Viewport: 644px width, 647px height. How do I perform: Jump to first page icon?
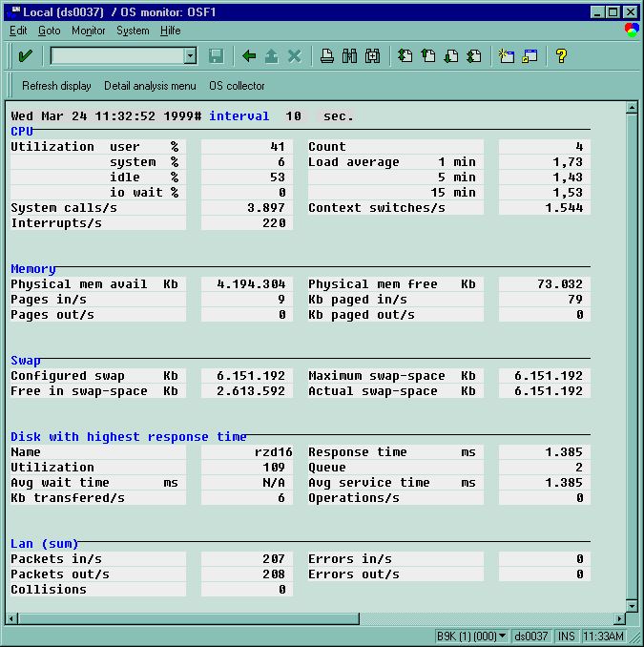tap(405, 56)
